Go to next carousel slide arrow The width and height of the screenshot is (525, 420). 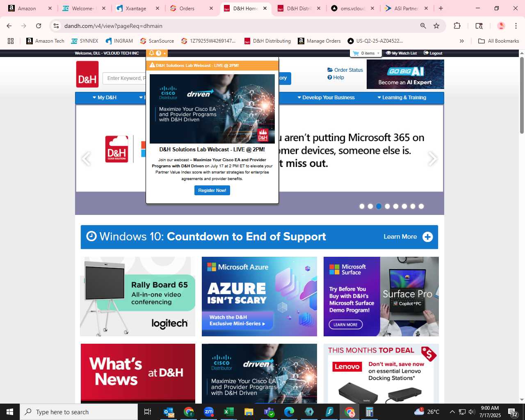click(x=433, y=158)
